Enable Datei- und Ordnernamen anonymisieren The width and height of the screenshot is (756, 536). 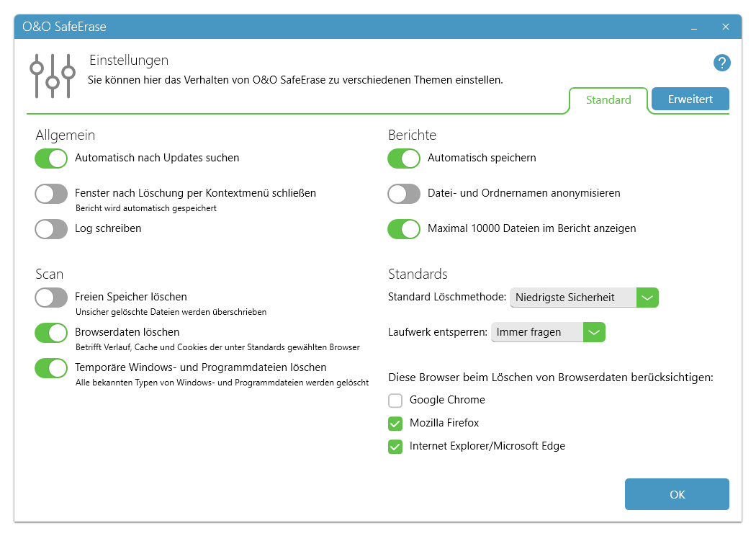click(404, 194)
